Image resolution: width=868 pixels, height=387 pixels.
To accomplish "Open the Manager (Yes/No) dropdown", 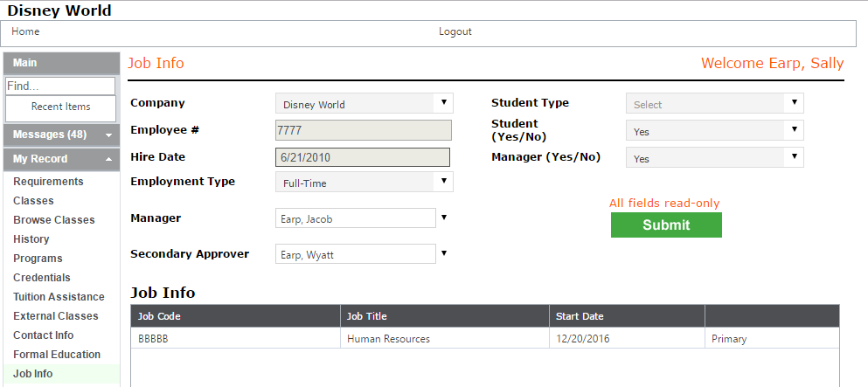I will 715,157.
